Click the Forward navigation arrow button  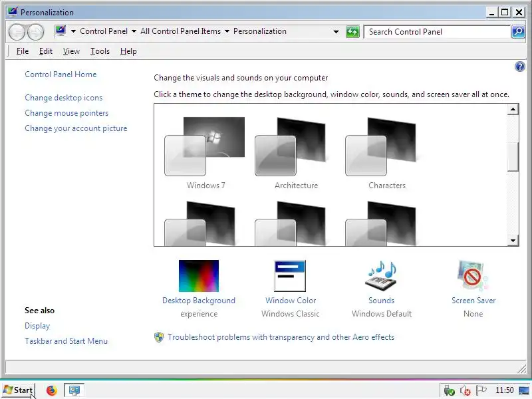point(35,32)
